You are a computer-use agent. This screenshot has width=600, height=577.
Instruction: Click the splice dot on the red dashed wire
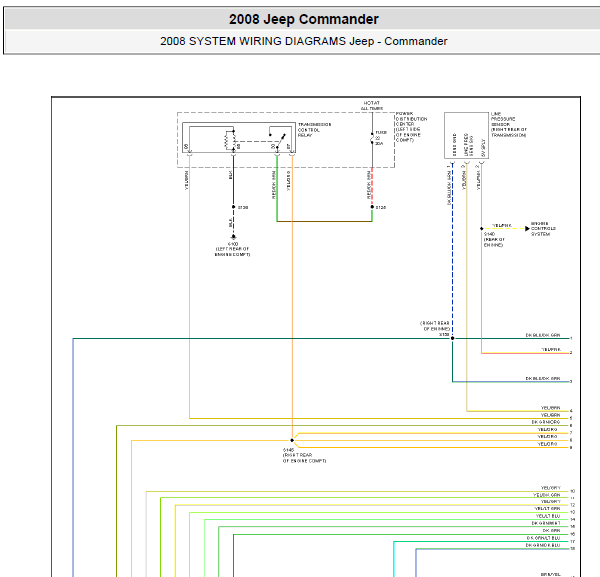372,207
